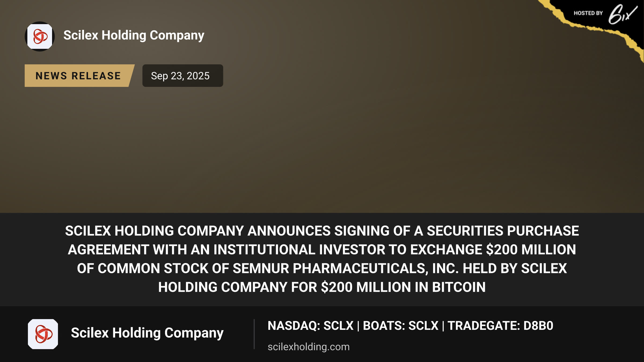Click the vertical divider in the footer
Image resolution: width=644 pixels, height=362 pixels.
pos(254,334)
